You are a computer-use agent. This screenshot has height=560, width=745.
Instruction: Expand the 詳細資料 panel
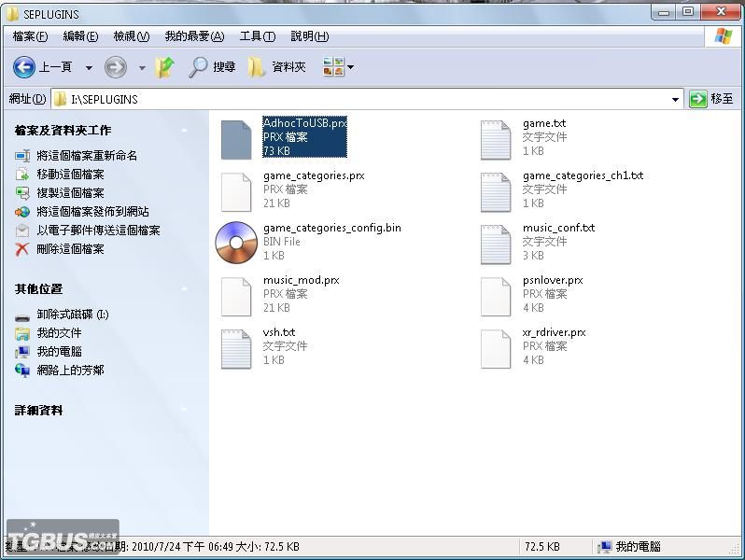coord(184,409)
